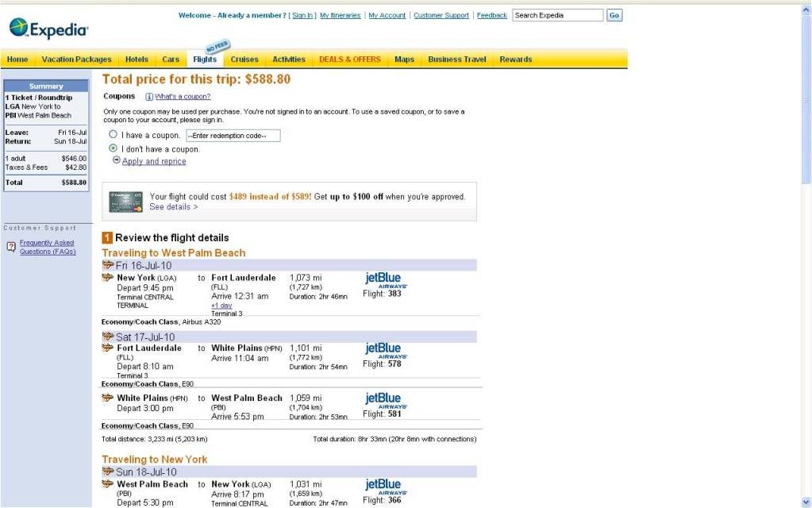Screen dimensions: 812x508
Task: Click the 'Taxes & Fees $42.80' summary row
Action: 46,167
